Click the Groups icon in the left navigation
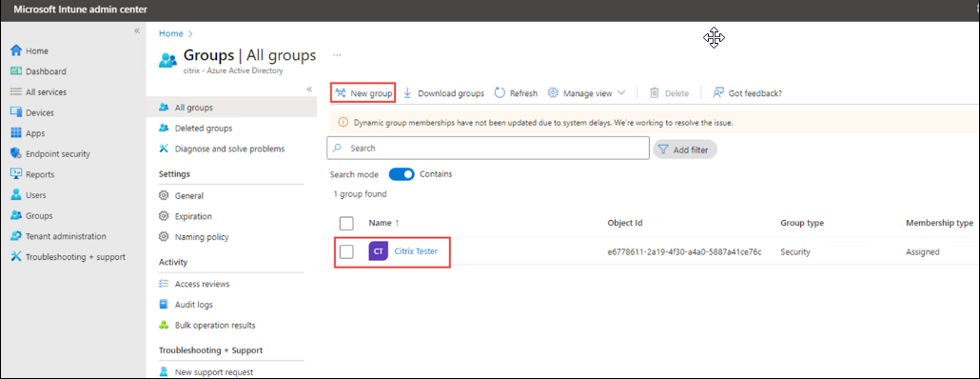980x379 pixels. [x=16, y=216]
